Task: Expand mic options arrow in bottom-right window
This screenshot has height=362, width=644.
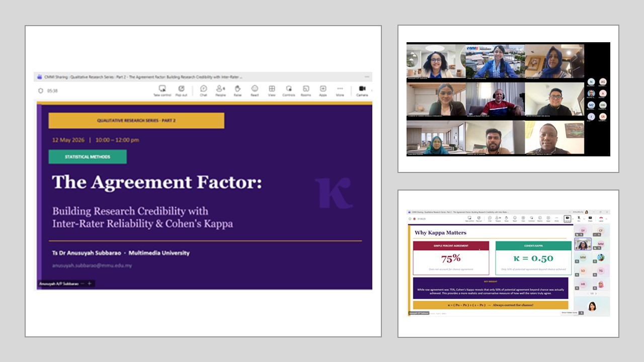Action: point(584,219)
